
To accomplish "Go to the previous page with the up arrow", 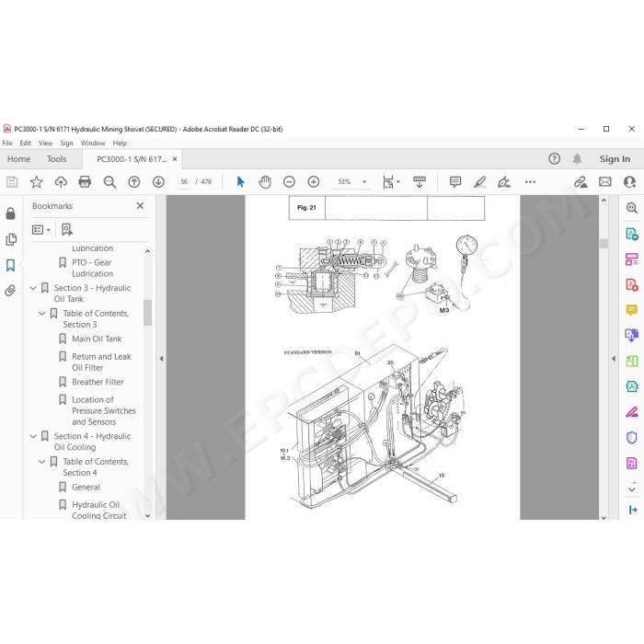I will (x=134, y=181).
